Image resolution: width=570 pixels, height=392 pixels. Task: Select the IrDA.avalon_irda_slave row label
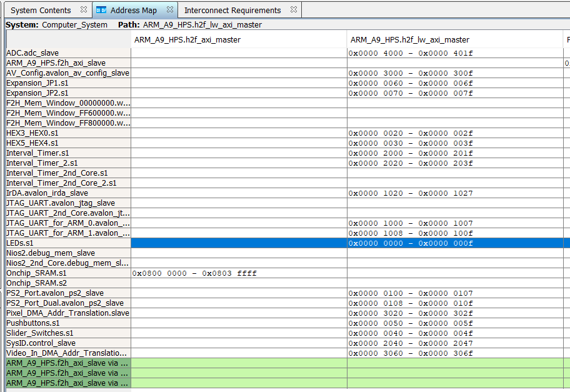click(47, 193)
